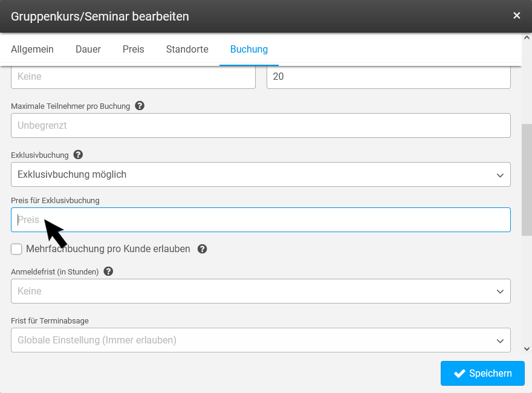Focus the Preis für Exklusivbuchung field
The width and height of the screenshot is (532, 393).
[x=261, y=220]
